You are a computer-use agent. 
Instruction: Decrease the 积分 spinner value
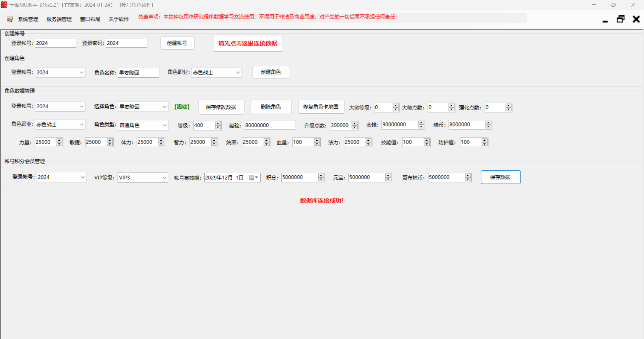pyautogui.click(x=321, y=179)
